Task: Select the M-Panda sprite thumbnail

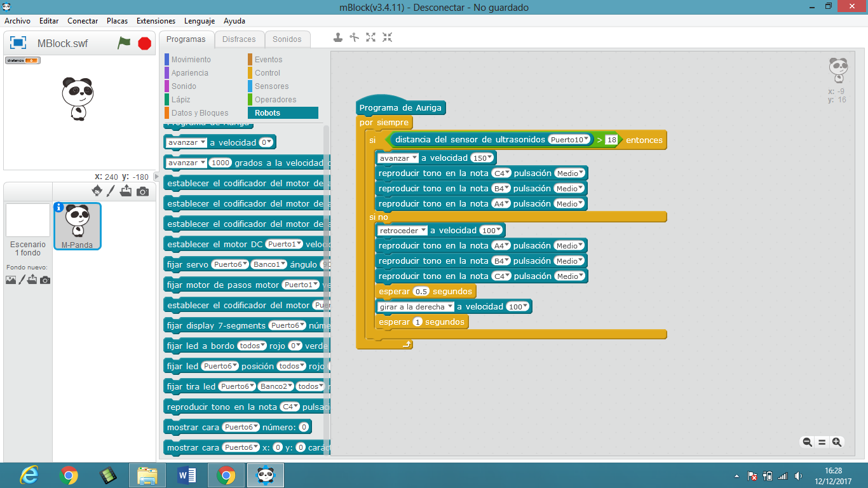Action: 77,226
